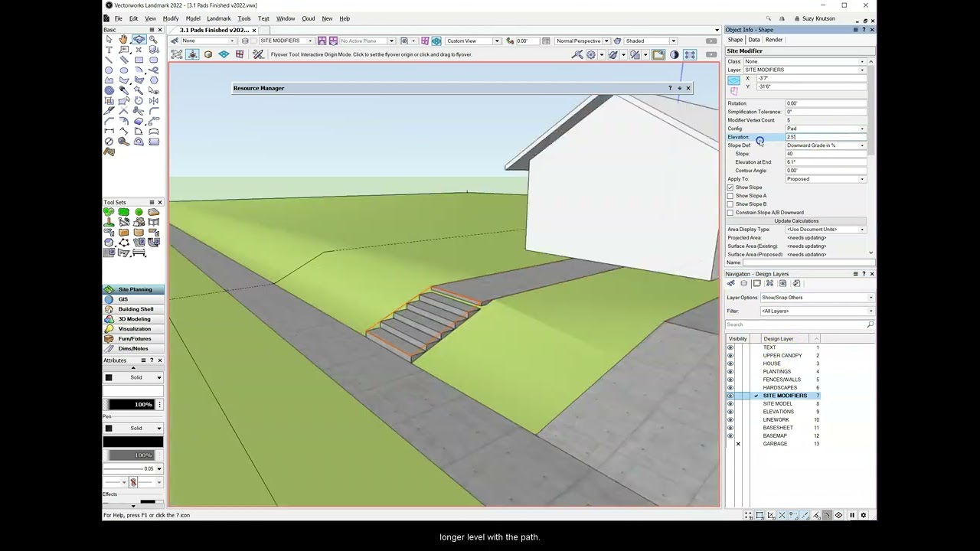The height and width of the screenshot is (551, 980).
Task: Open the Modify menu
Action: coord(171,18)
